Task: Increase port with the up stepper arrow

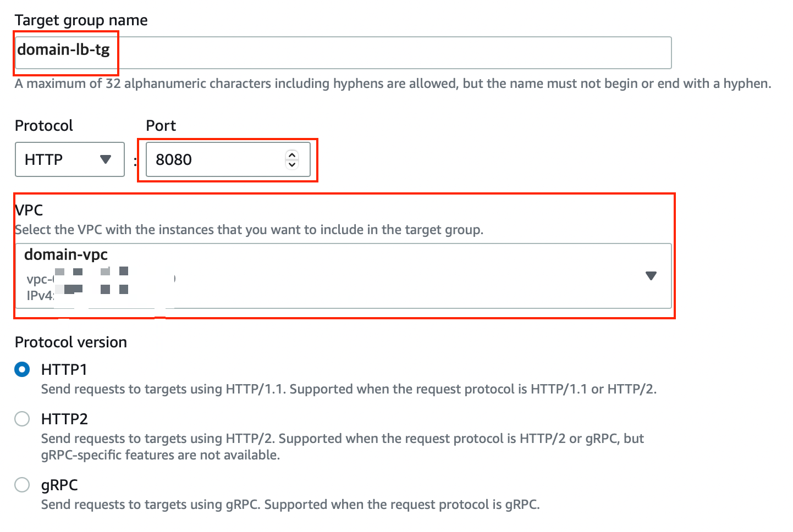Action: click(x=292, y=155)
